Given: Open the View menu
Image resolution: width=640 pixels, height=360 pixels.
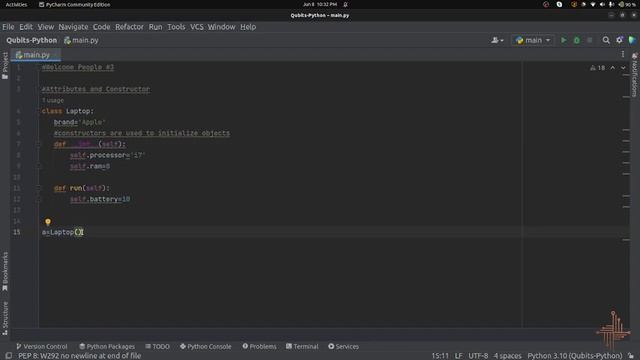Looking at the screenshot, I should 46,27.
